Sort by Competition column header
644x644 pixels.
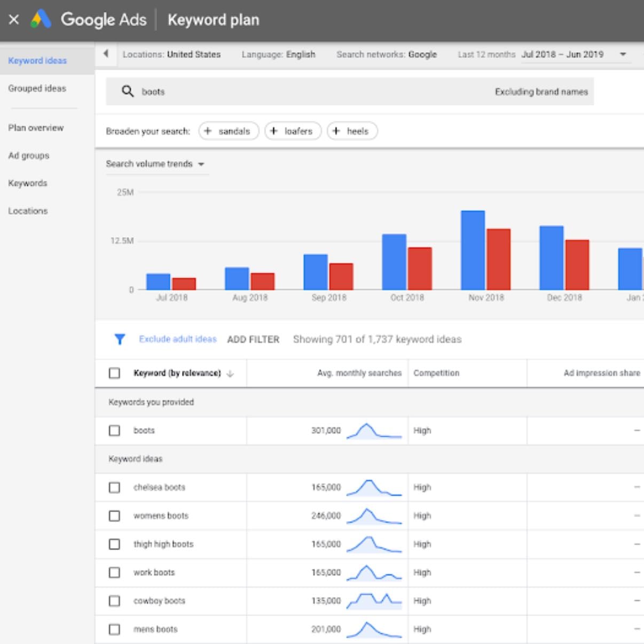pos(436,373)
